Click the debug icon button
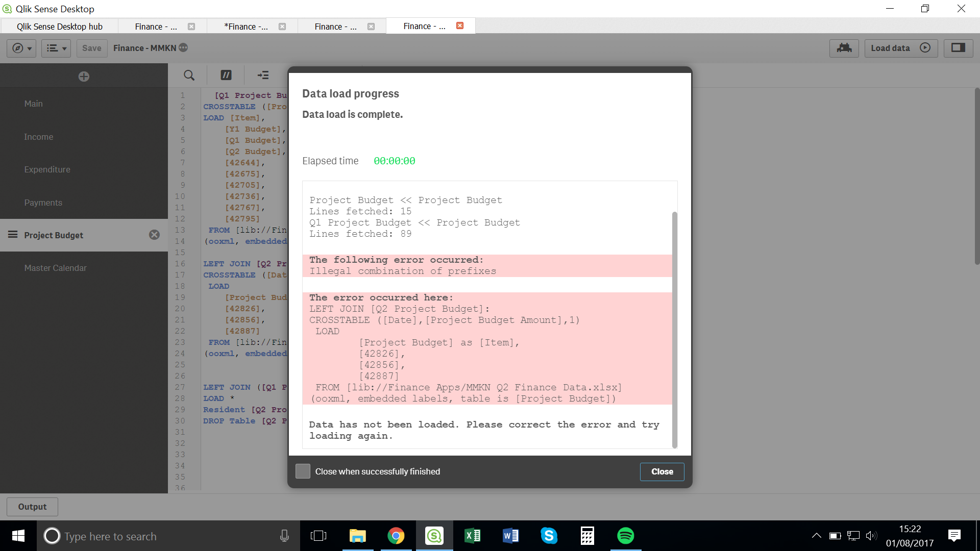 [x=844, y=48]
